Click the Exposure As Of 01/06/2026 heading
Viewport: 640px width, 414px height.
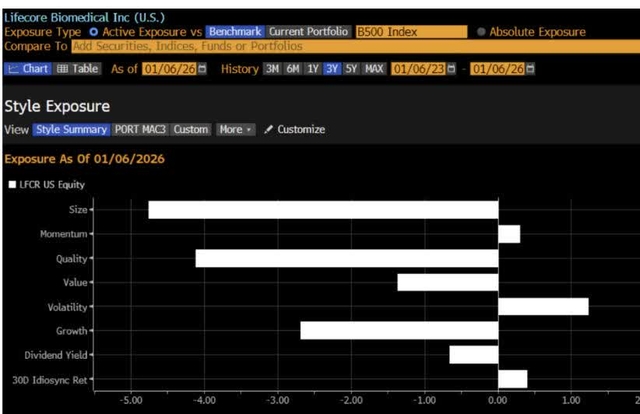[84, 158]
